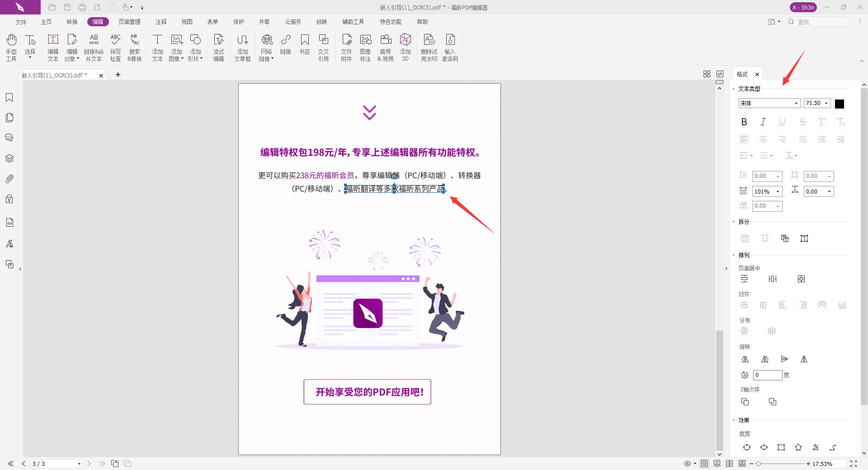Toggle italic formatting
The width and height of the screenshot is (868, 470).
pos(763,121)
